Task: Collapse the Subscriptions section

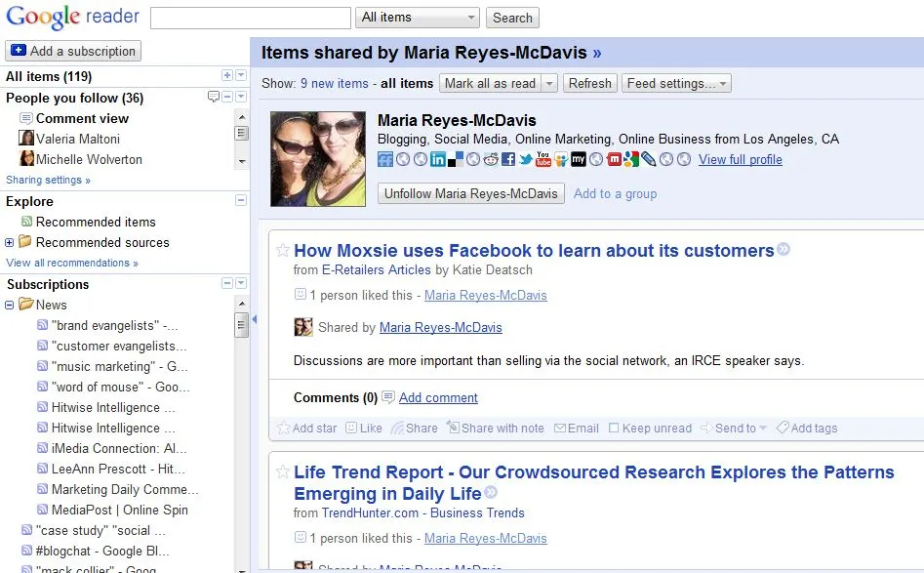Action: (x=227, y=283)
